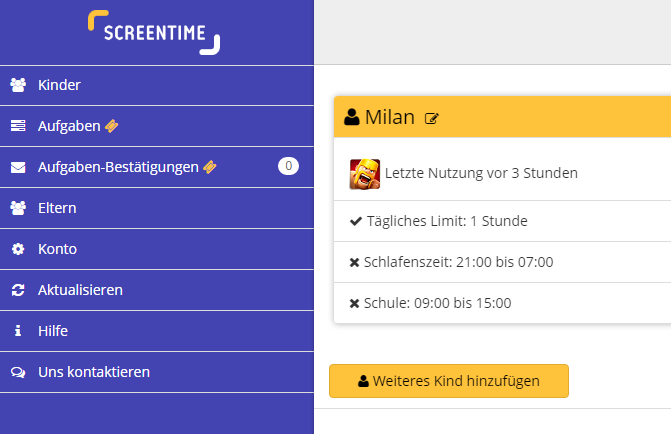Open Aufgaben-Bestätigungen in the sidebar
The image size is (671, 434).
click(157, 167)
